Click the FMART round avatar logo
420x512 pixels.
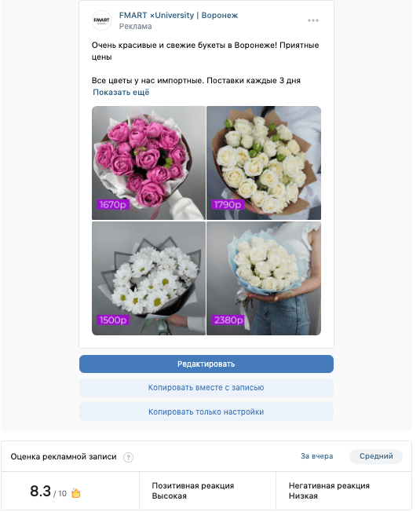tap(101, 20)
